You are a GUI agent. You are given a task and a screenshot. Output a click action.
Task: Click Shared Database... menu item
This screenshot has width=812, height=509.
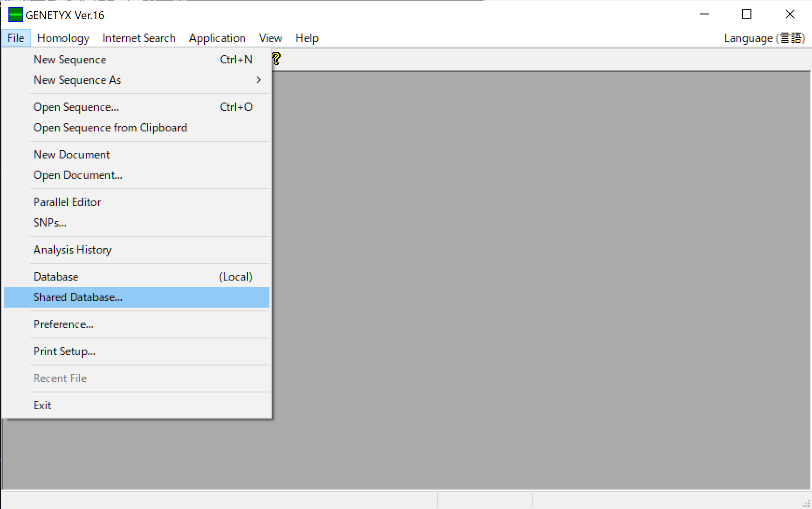point(137,297)
